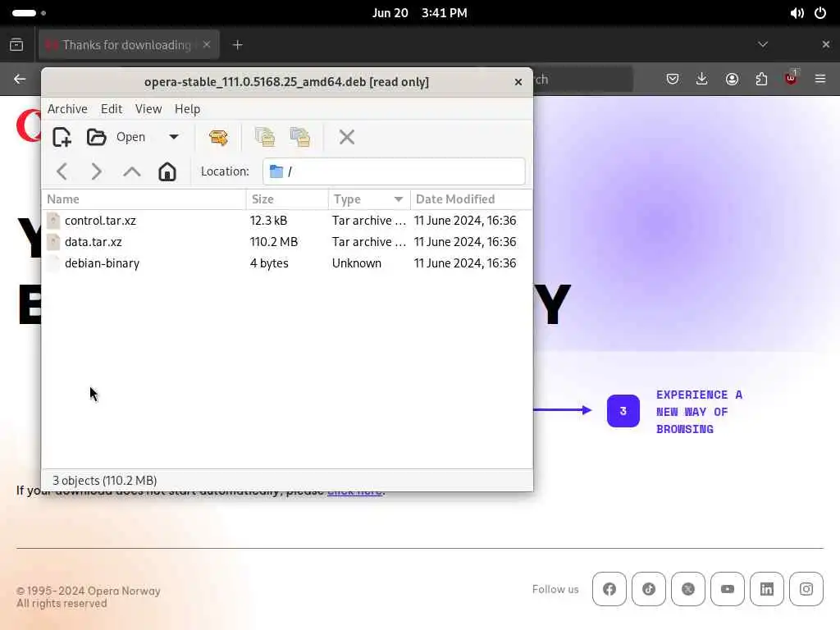Image resolution: width=840 pixels, height=630 pixels.
Task: Click the data.tar.xz file icon
Action: 53,242
